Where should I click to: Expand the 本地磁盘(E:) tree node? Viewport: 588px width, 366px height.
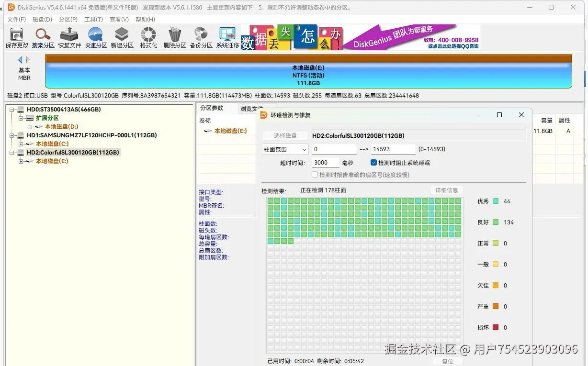click(x=21, y=161)
